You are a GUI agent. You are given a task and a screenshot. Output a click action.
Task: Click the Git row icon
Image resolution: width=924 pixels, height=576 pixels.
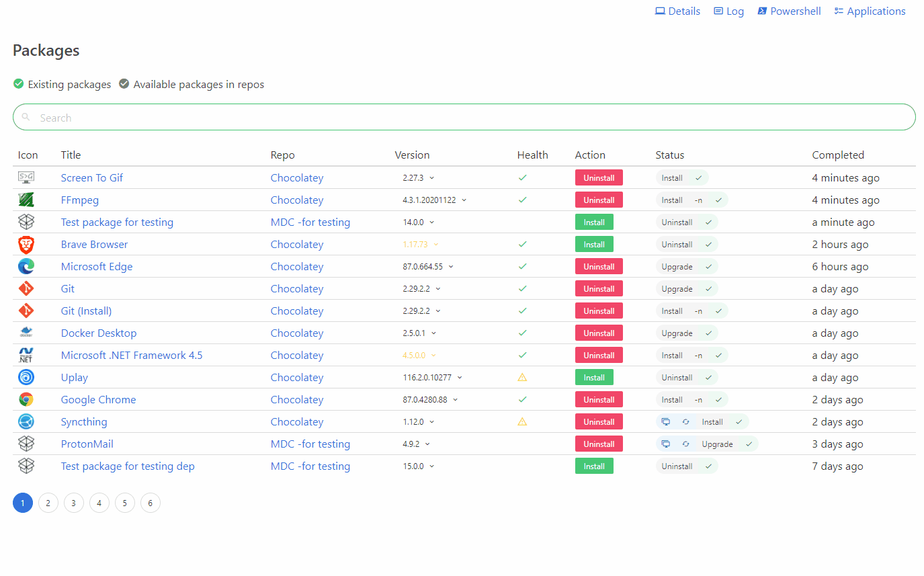26,288
